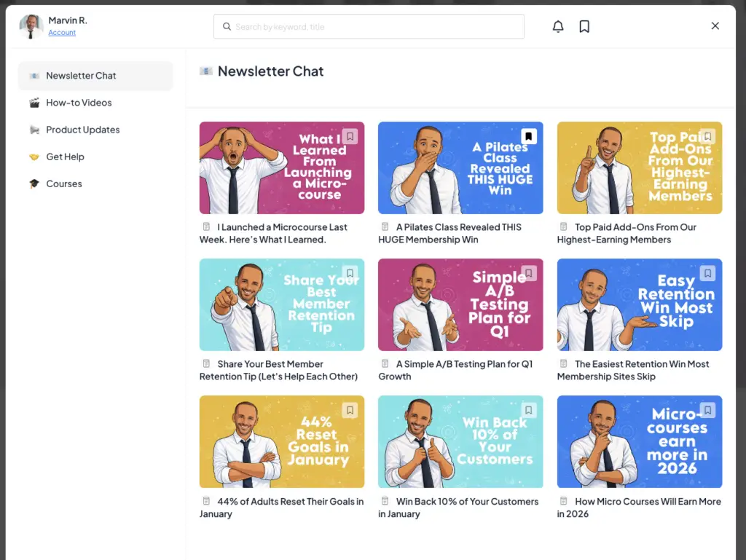Click the Newsletter Chat page heading
This screenshot has width=746, height=560.
pos(270,71)
